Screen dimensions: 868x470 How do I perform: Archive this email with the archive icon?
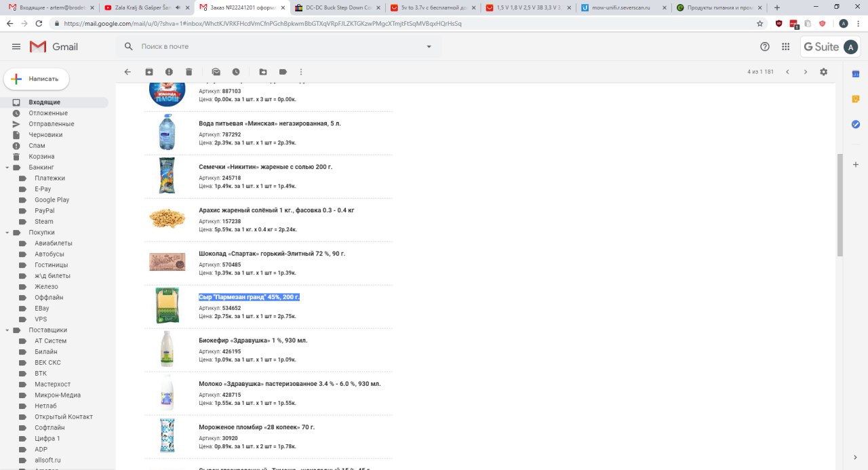149,72
